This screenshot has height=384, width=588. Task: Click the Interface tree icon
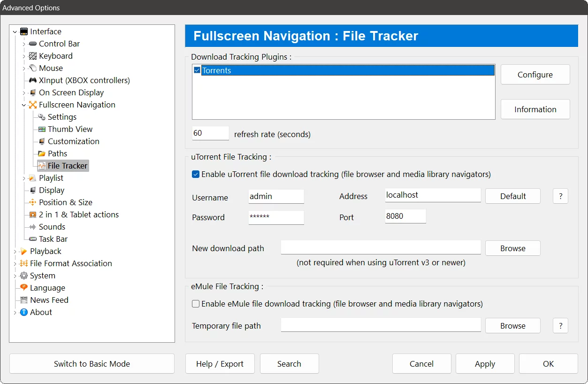point(24,31)
